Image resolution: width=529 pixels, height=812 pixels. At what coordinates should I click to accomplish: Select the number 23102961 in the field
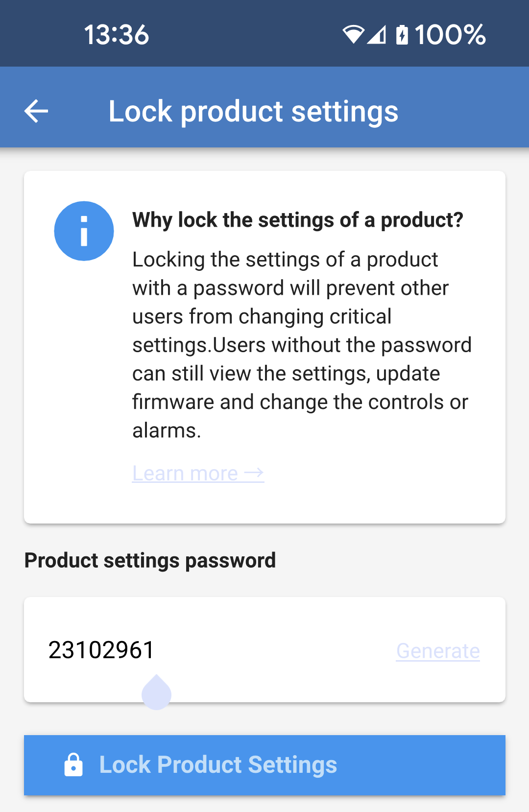click(x=101, y=649)
